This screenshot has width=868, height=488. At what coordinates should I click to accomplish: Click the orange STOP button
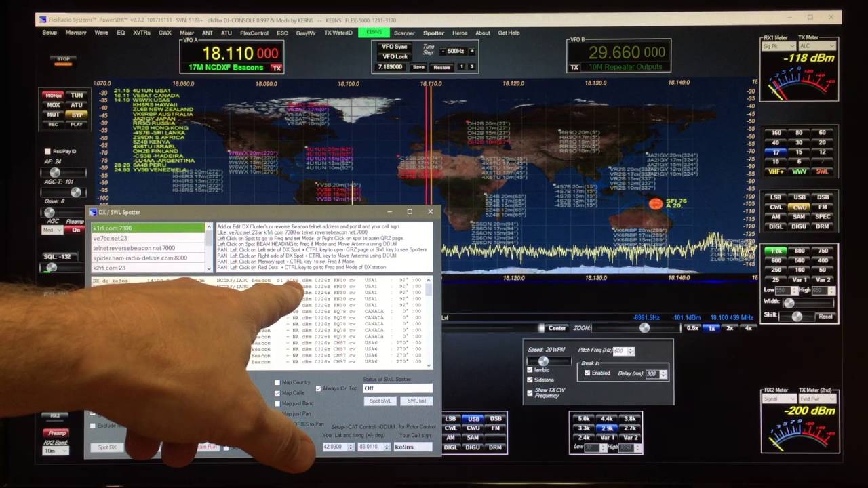pyautogui.click(x=63, y=59)
